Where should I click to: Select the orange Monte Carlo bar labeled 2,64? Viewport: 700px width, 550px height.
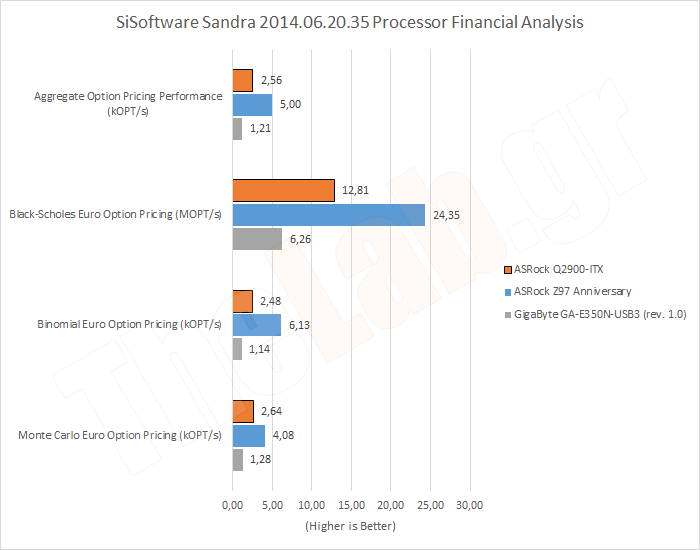(x=243, y=412)
